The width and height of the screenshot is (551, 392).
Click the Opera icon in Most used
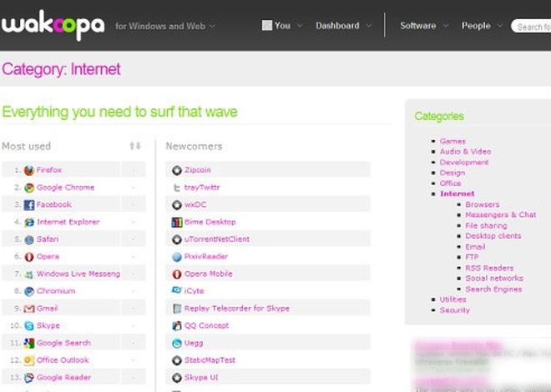(x=29, y=257)
